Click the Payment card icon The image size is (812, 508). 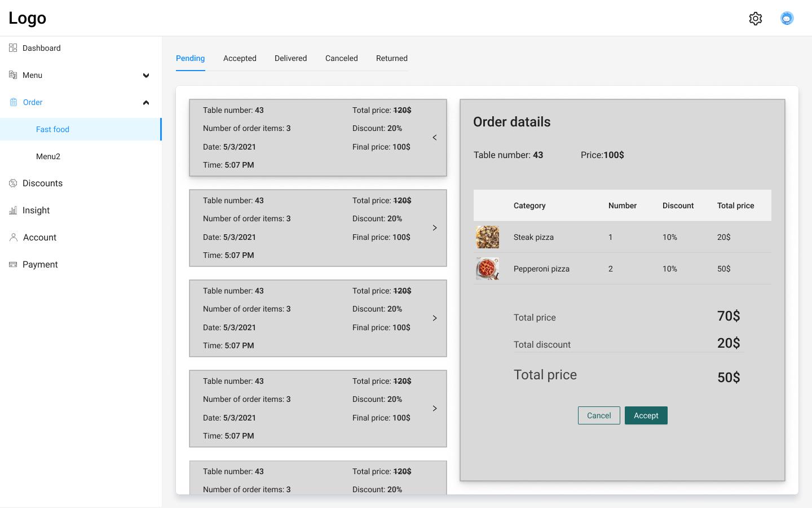(x=13, y=265)
